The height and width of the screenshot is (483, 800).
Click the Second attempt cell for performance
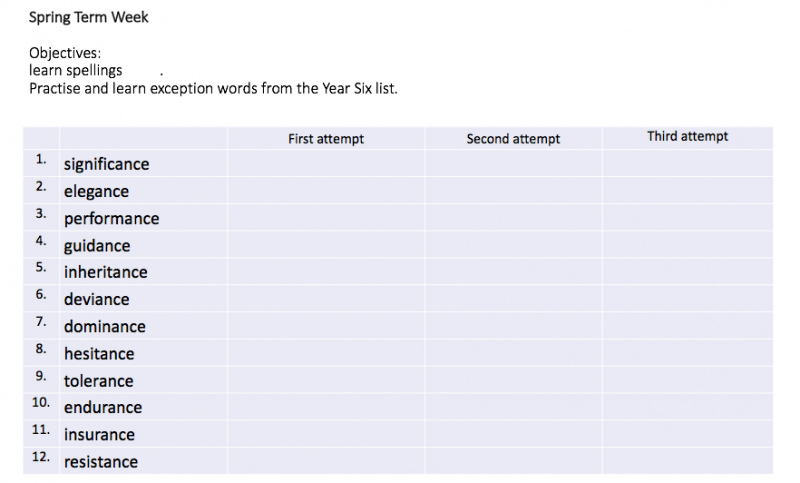coord(513,217)
